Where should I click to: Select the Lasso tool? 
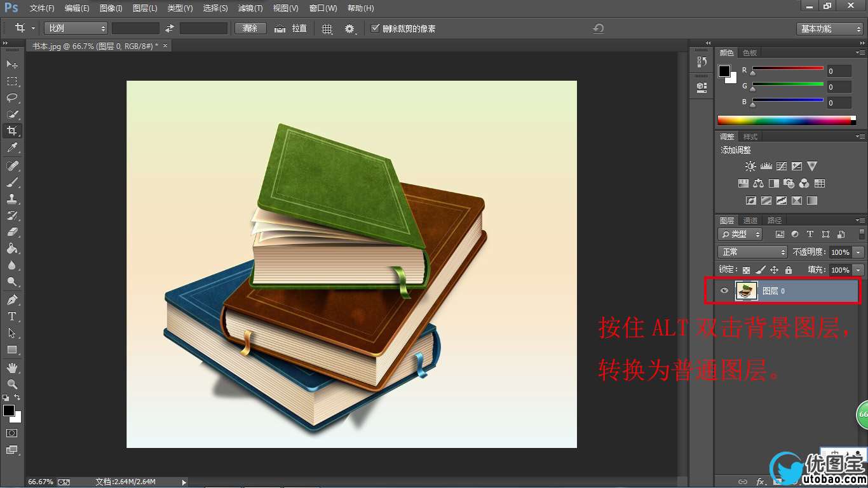(12, 98)
